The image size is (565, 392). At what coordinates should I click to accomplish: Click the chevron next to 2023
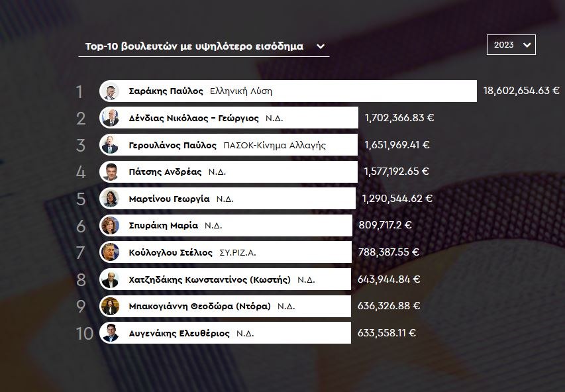pyautogui.click(x=527, y=44)
